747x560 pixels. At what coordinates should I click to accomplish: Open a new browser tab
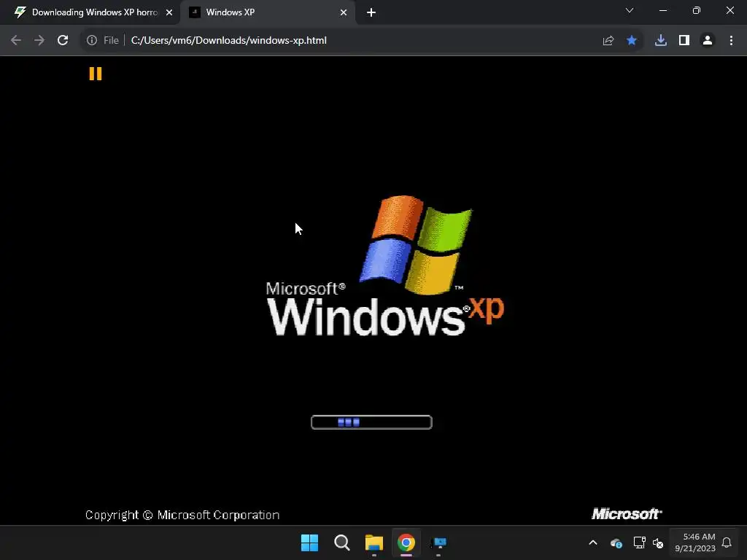(371, 13)
